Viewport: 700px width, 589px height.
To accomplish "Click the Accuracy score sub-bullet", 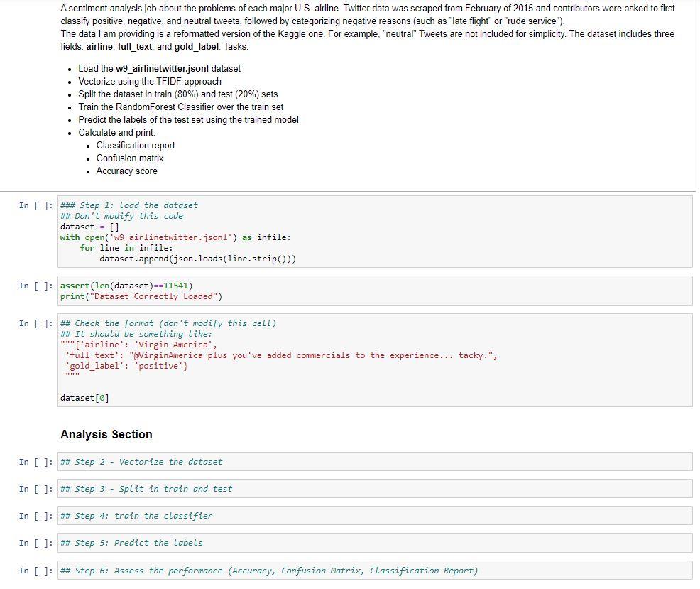I will click(127, 171).
